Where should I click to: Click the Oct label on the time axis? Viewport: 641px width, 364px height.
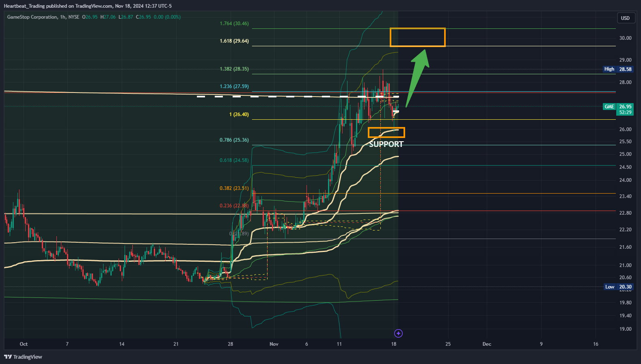24,344
